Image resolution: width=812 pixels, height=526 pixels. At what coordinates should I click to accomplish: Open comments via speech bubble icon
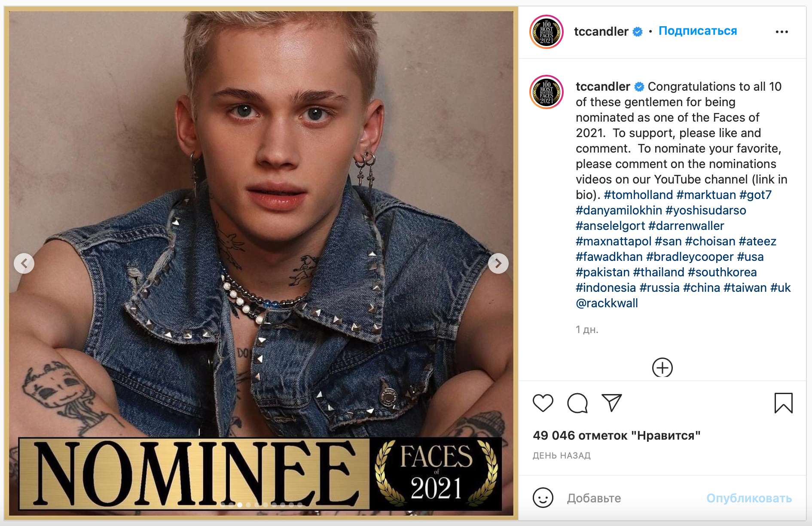pyautogui.click(x=577, y=403)
